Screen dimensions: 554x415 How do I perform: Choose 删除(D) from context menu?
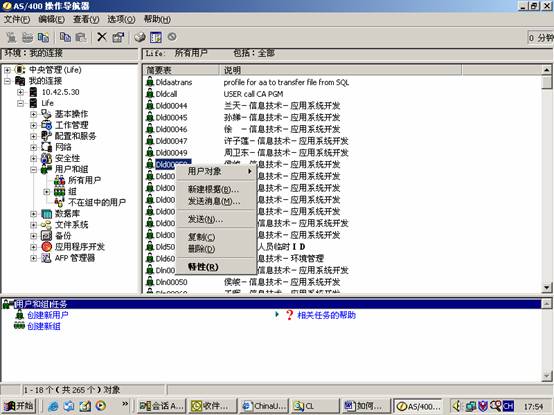216,249
